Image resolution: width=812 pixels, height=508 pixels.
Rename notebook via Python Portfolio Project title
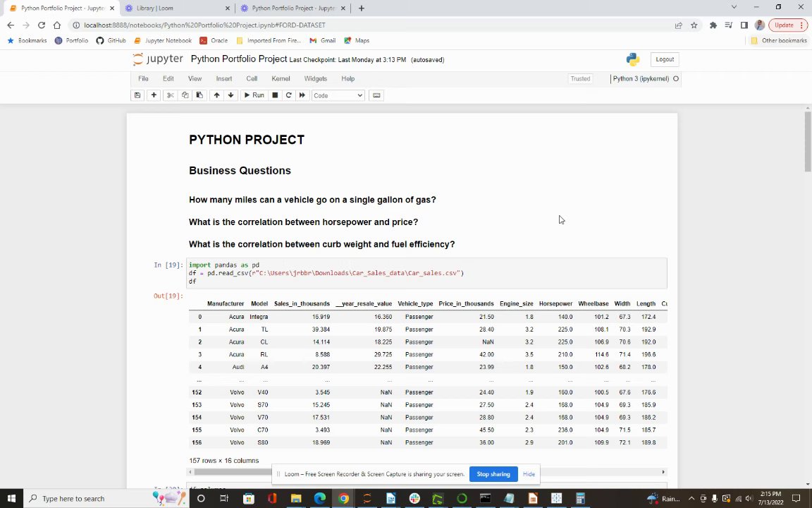(x=239, y=59)
